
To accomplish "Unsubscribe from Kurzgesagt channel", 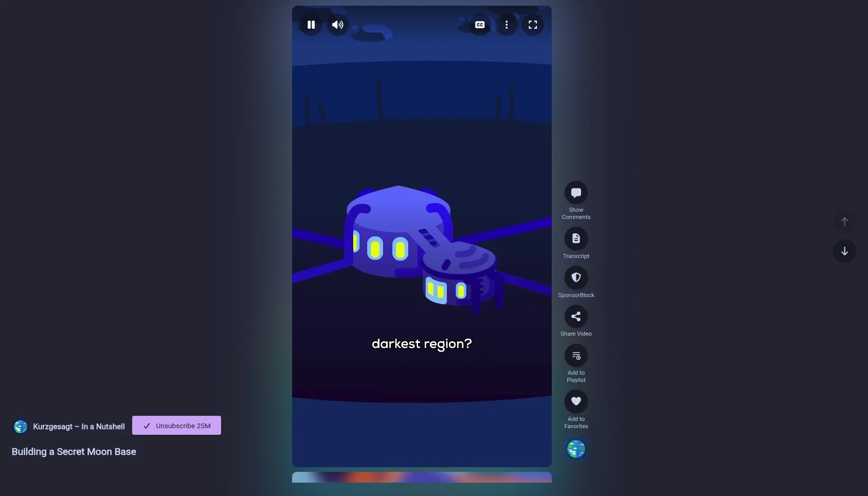I will point(176,426).
